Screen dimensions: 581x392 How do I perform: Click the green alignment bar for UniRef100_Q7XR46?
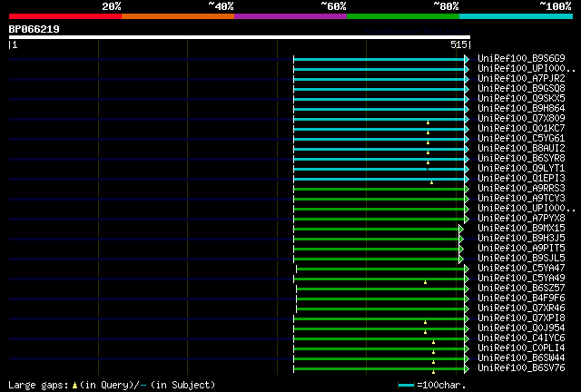pyautogui.click(x=380, y=309)
